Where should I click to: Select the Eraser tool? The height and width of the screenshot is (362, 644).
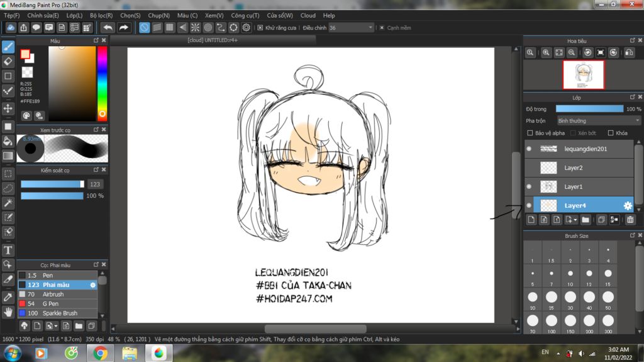[8, 62]
